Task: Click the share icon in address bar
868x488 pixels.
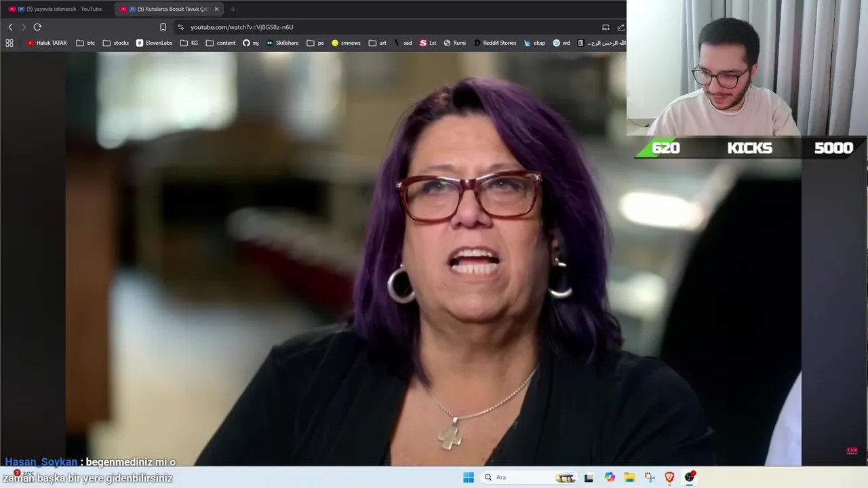Action: click(620, 27)
